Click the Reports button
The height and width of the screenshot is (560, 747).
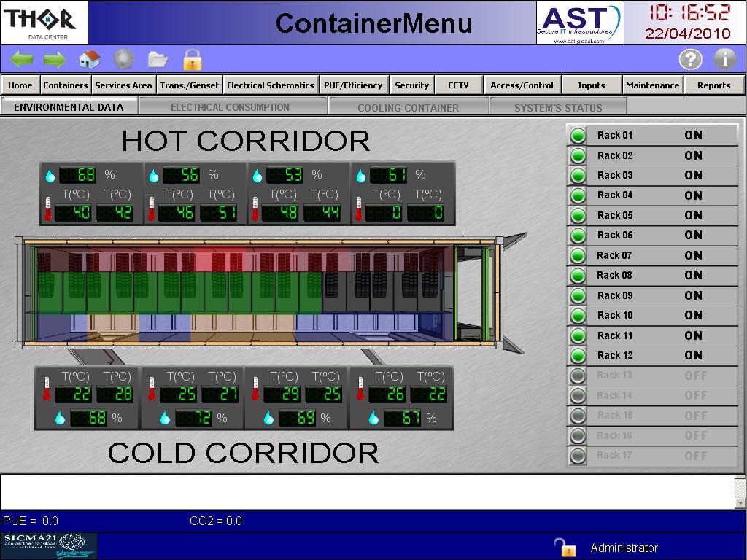[x=713, y=85]
